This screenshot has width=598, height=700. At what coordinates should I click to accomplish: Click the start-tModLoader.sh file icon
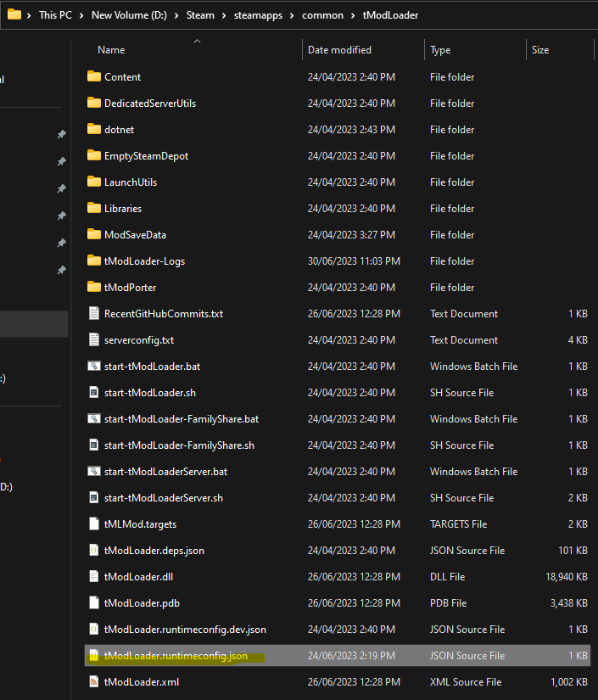tap(93, 392)
